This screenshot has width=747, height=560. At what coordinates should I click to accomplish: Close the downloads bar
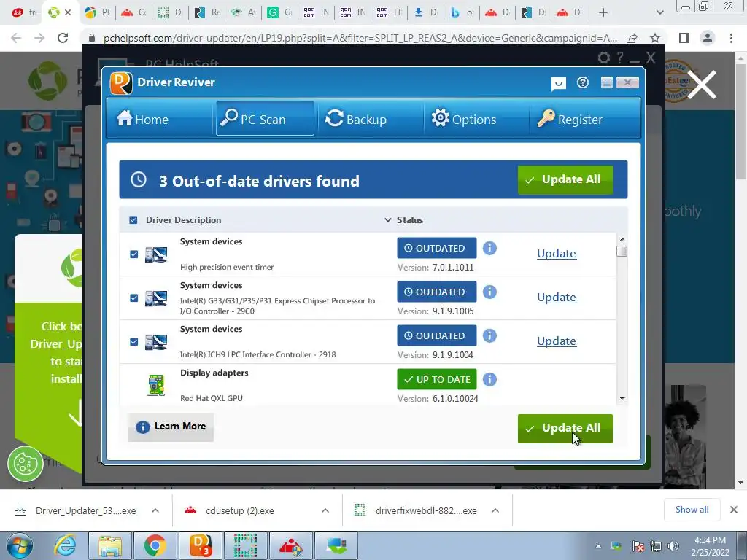click(734, 510)
